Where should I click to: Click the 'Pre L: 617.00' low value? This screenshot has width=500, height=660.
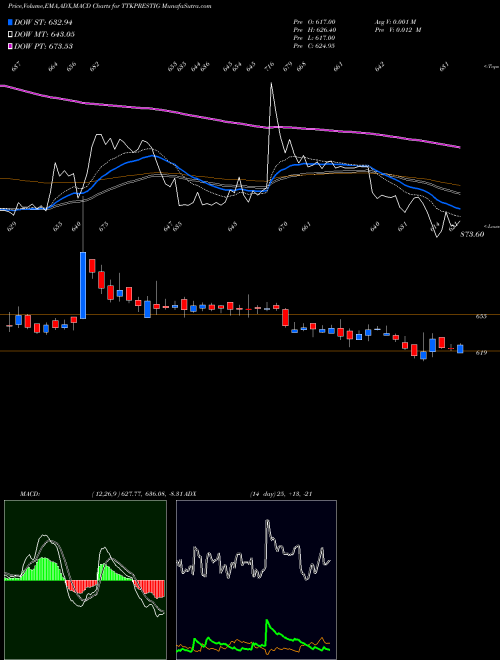pyautogui.click(x=314, y=38)
